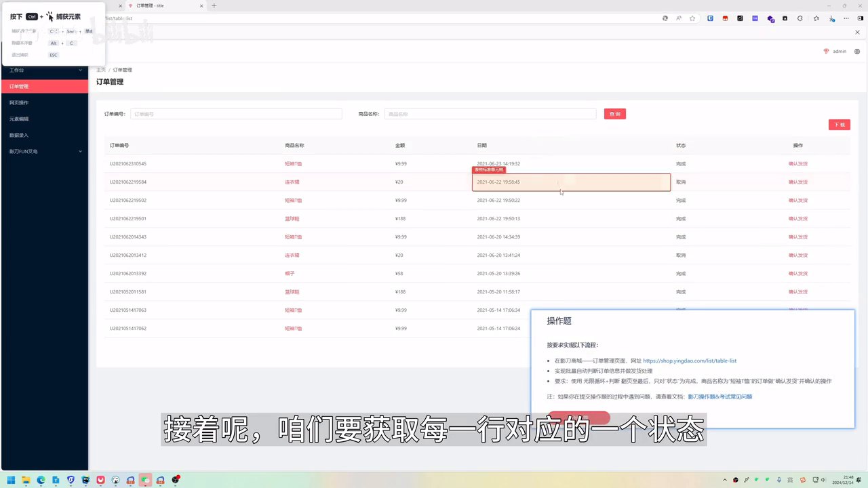Open 数据录入 in the sidebar
The width and height of the screenshot is (868, 488).
pos(44,135)
